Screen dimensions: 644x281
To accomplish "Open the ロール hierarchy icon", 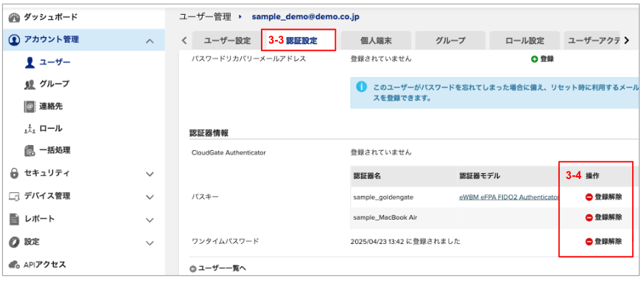I will [30, 129].
